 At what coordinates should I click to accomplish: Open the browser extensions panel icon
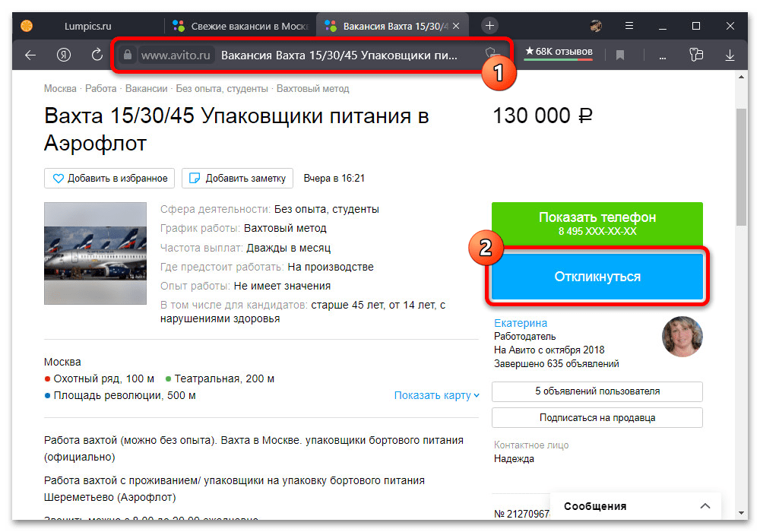[x=696, y=55]
